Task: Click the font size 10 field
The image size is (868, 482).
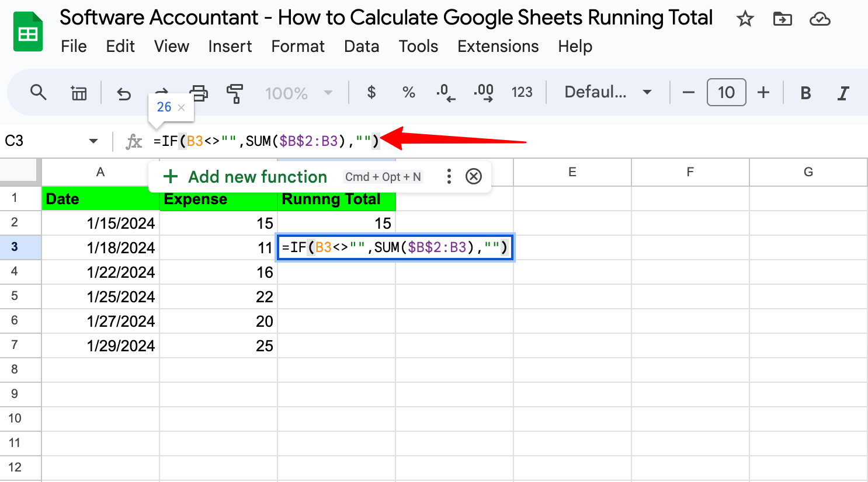Action: coord(726,92)
